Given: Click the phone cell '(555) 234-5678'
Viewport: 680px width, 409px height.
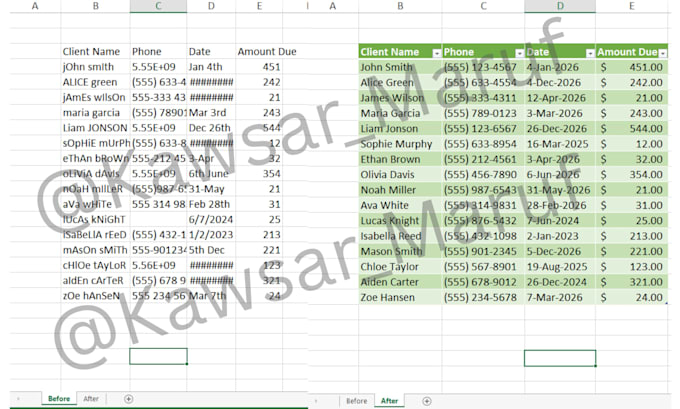Looking at the screenshot, I should (483, 297).
